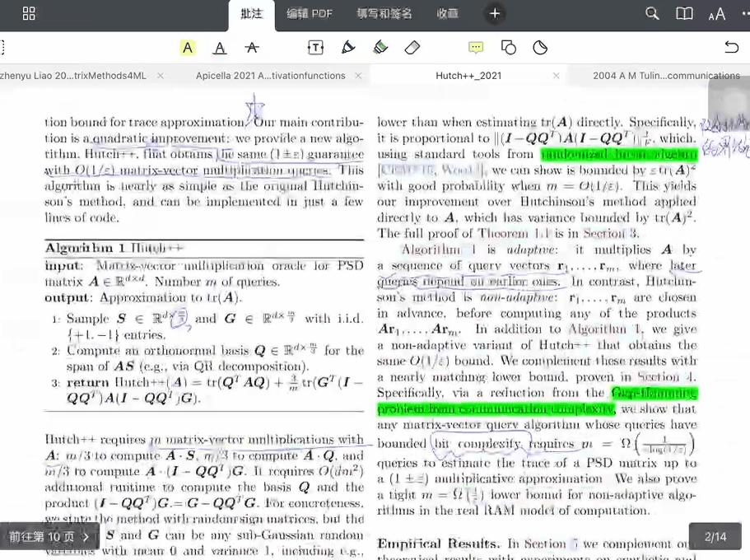The height and width of the screenshot is (560, 750).
Task: Open the sticky note comment tool
Action: tap(476, 48)
